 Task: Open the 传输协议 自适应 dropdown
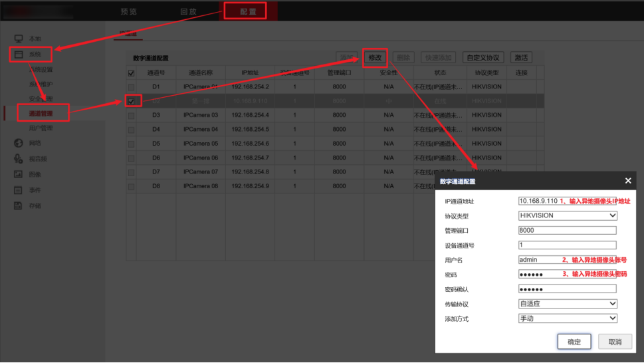[x=567, y=304]
